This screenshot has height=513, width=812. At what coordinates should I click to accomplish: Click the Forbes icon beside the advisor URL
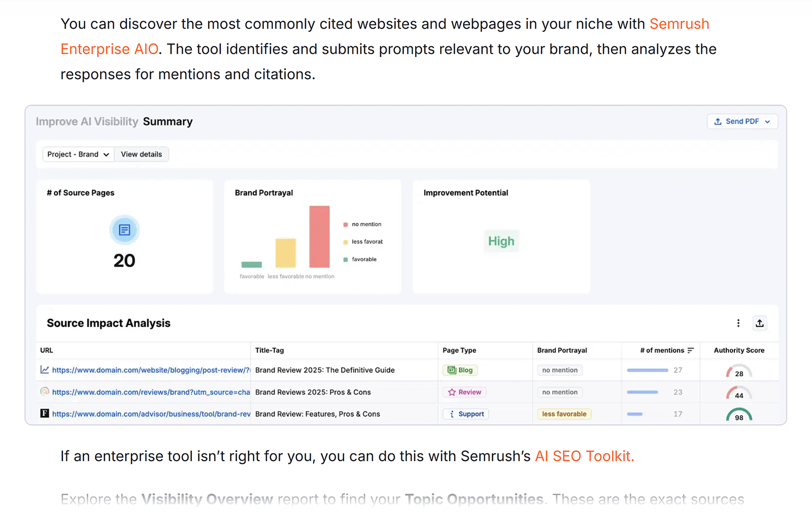click(x=45, y=413)
